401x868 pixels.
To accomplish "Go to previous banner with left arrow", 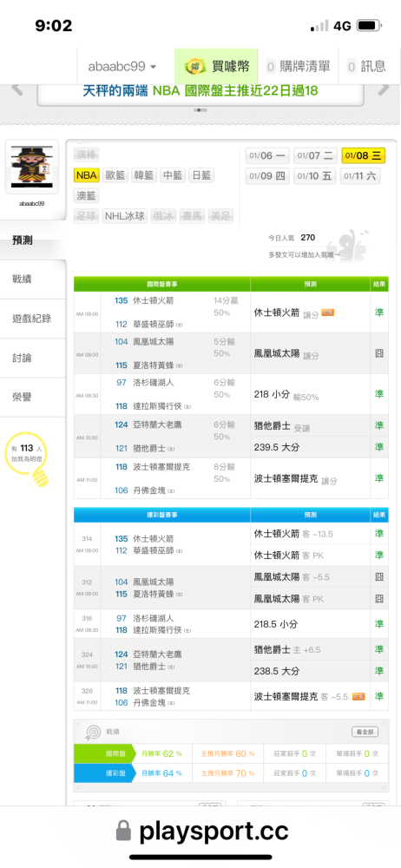I will coord(17,89).
